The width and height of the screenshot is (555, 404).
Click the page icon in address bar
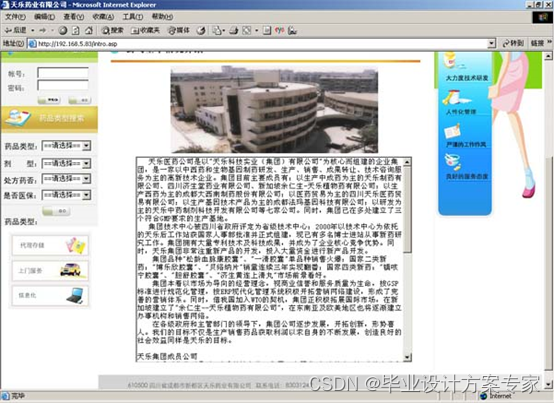32,44
